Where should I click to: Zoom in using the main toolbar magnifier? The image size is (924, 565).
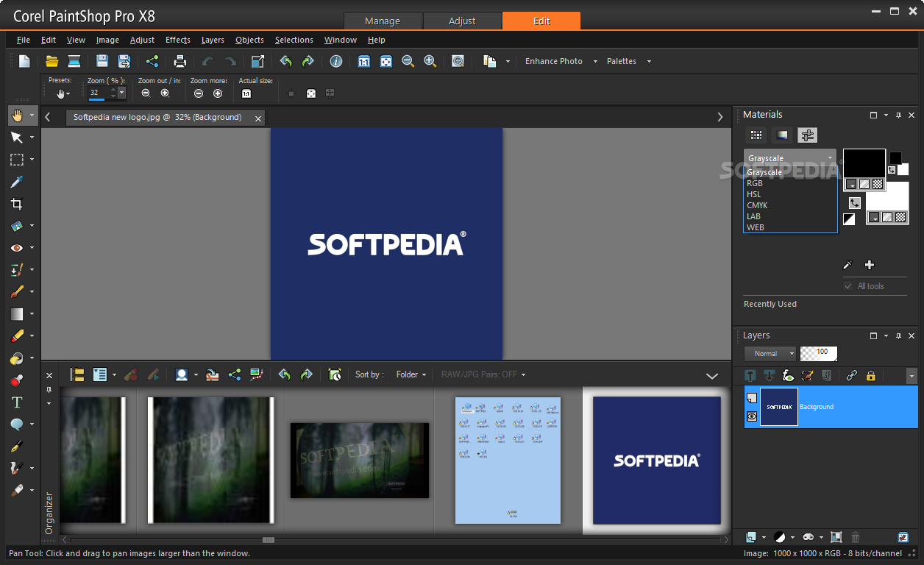(430, 61)
